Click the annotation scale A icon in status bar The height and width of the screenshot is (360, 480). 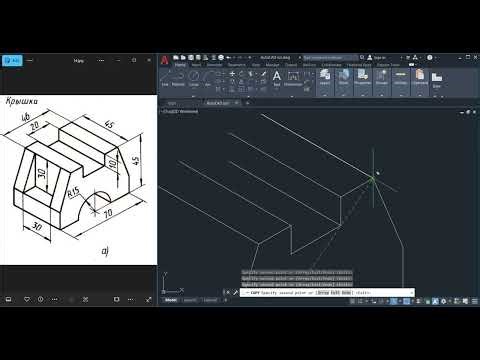pyautogui.click(x=435, y=301)
